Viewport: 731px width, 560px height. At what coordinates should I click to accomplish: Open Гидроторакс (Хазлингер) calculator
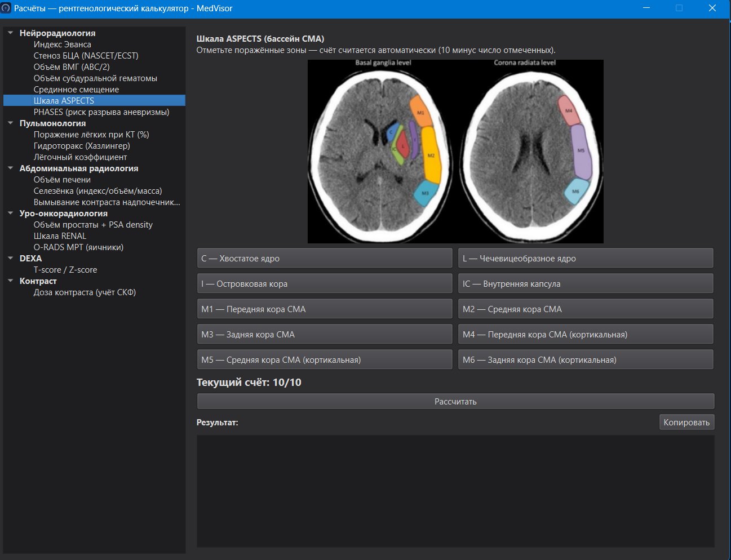coord(82,146)
